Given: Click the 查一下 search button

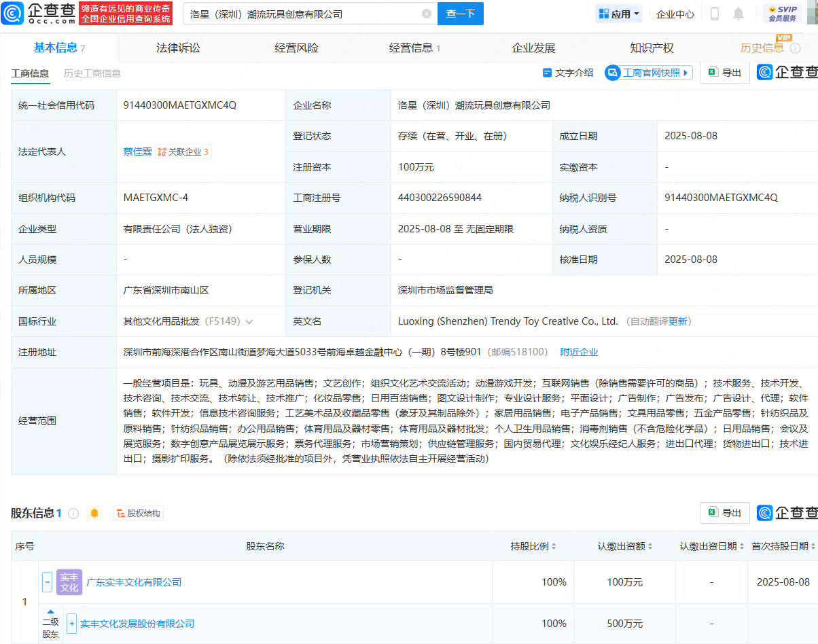Looking at the screenshot, I should click(460, 14).
